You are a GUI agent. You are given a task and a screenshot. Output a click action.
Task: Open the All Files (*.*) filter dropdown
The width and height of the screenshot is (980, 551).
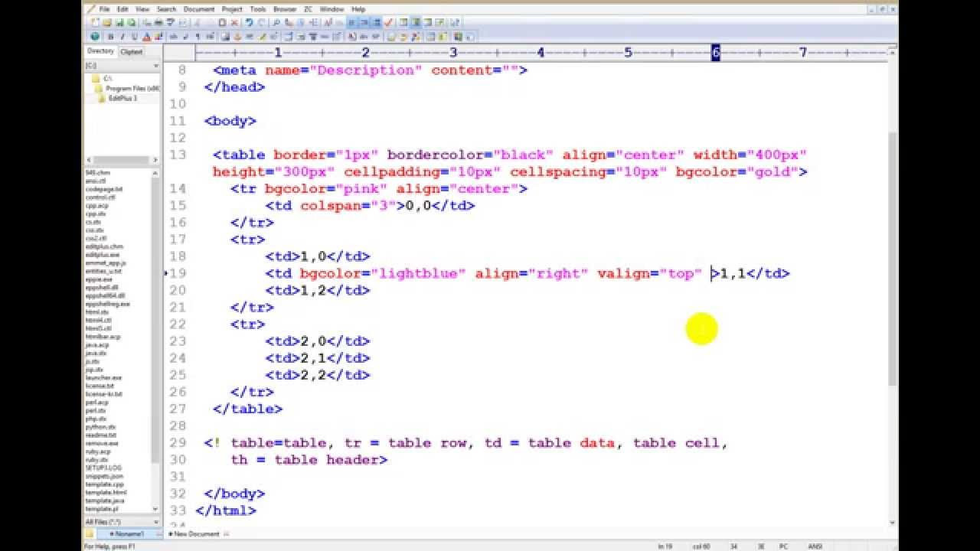(122, 521)
